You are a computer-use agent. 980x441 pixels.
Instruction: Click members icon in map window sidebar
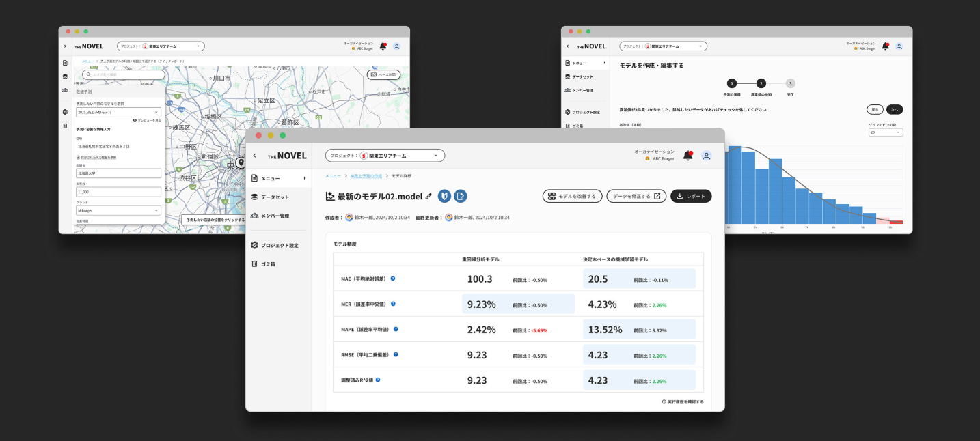65,90
